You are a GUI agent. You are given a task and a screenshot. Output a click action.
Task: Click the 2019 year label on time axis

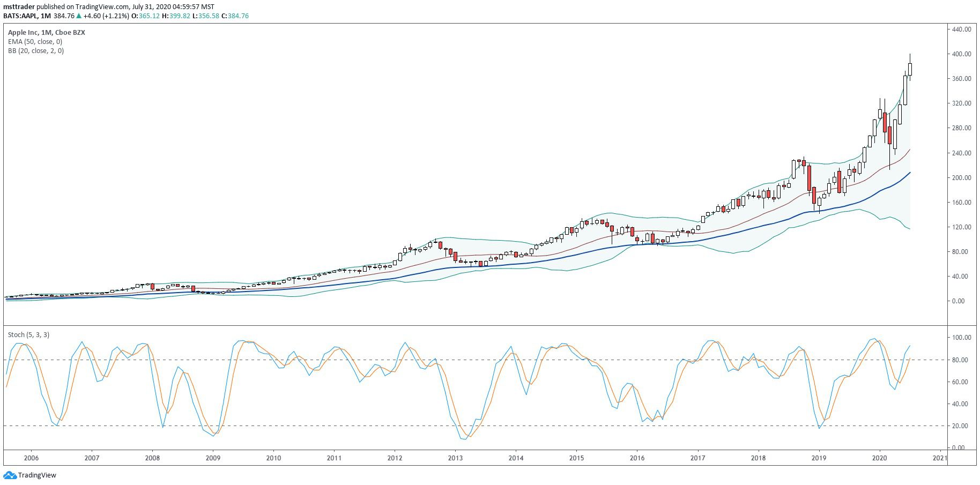point(819,458)
